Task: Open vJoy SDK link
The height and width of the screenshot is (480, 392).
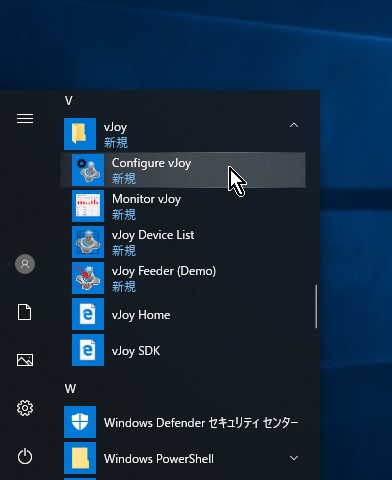Action: pos(183,350)
